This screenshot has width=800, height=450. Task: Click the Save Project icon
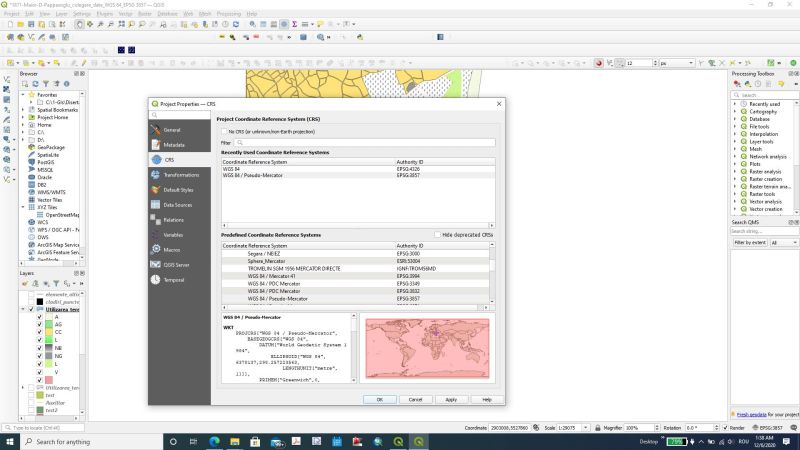[31, 24]
